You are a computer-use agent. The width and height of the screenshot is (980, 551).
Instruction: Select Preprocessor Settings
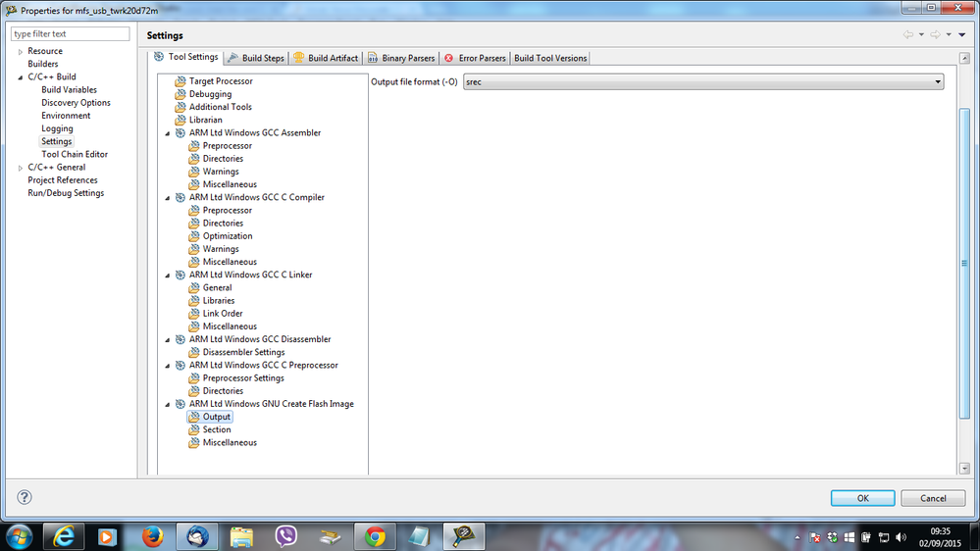click(243, 377)
